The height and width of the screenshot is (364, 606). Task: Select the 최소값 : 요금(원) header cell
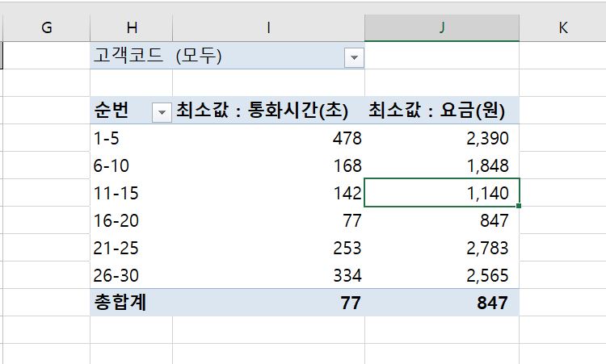pos(441,111)
